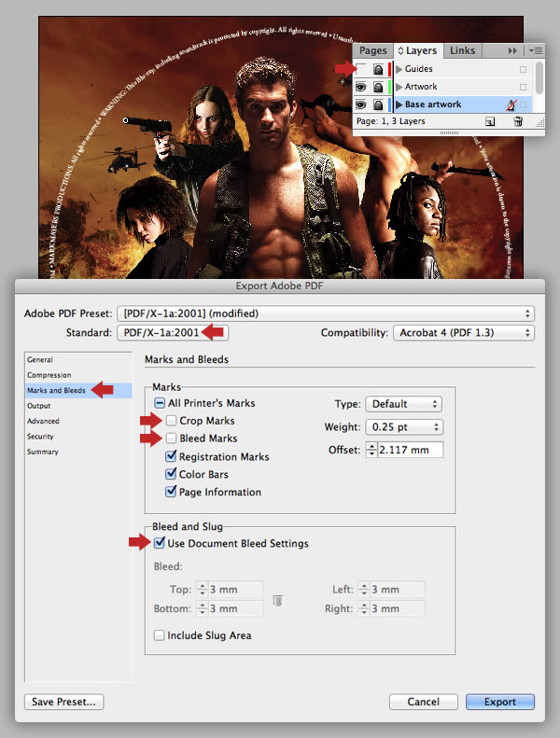The height and width of the screenshot is (738, 560).
Task: Click the Bottom bleed stepper arrows
Action: click(x=202, y=608)
